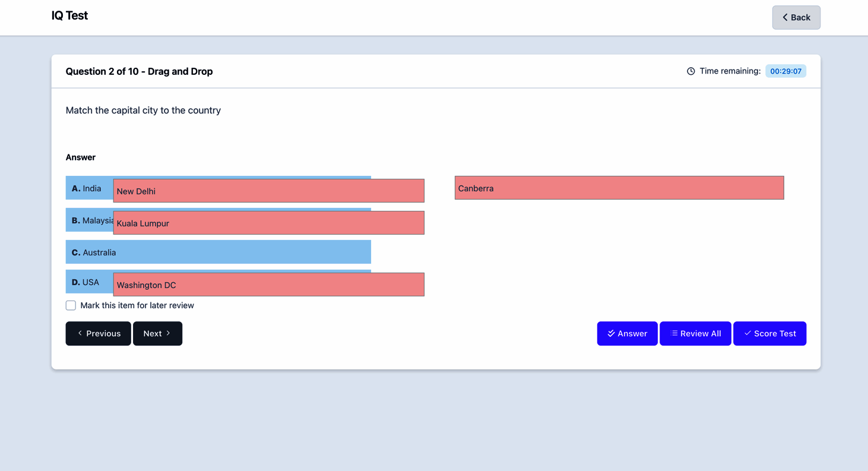868x471 pixels.
Task: Click the clock icon beside Time remaining
Action: tap(690, 71)
